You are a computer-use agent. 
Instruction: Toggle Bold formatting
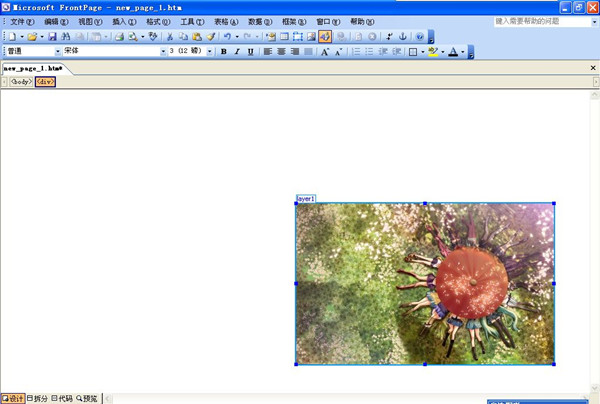click(x=224, y=51)
